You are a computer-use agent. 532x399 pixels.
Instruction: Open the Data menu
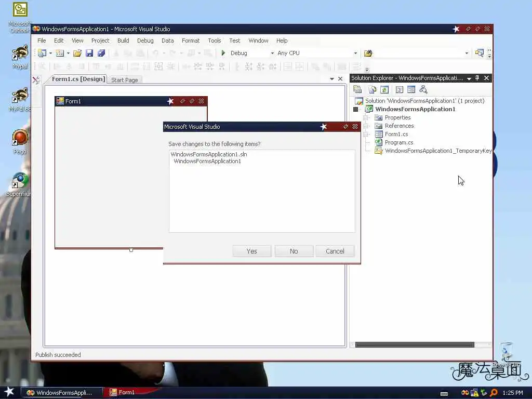[x=168, y=41]
